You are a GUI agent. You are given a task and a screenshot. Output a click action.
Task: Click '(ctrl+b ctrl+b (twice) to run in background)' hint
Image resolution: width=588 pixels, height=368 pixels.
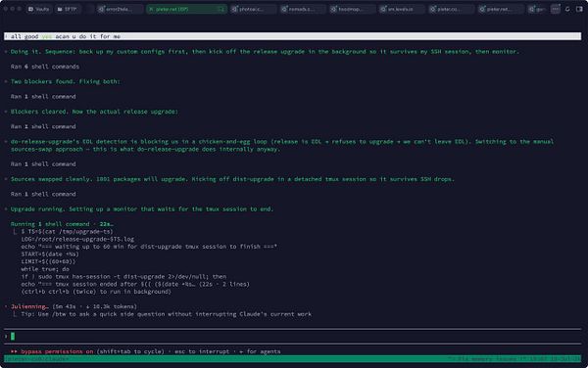[x=96, y=292]
